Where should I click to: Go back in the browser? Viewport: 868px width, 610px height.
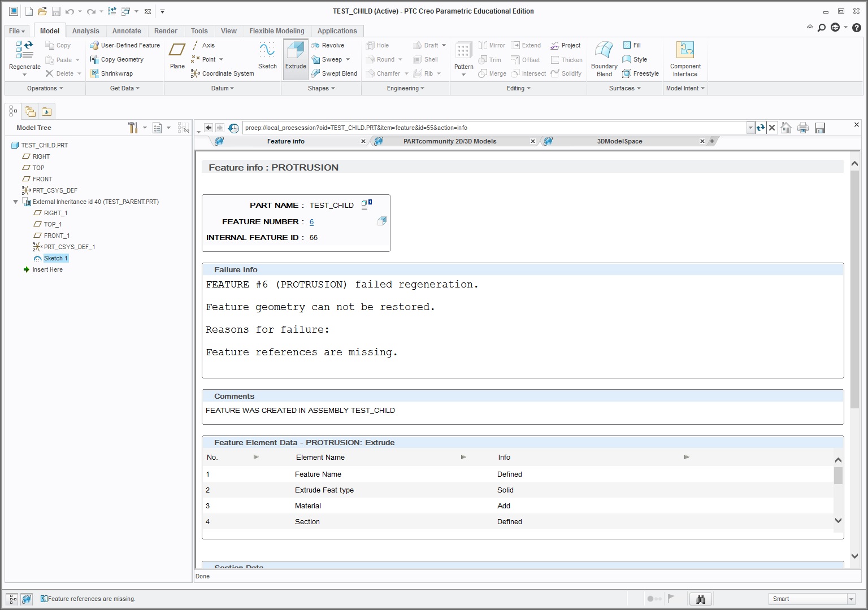coord(209,128)
